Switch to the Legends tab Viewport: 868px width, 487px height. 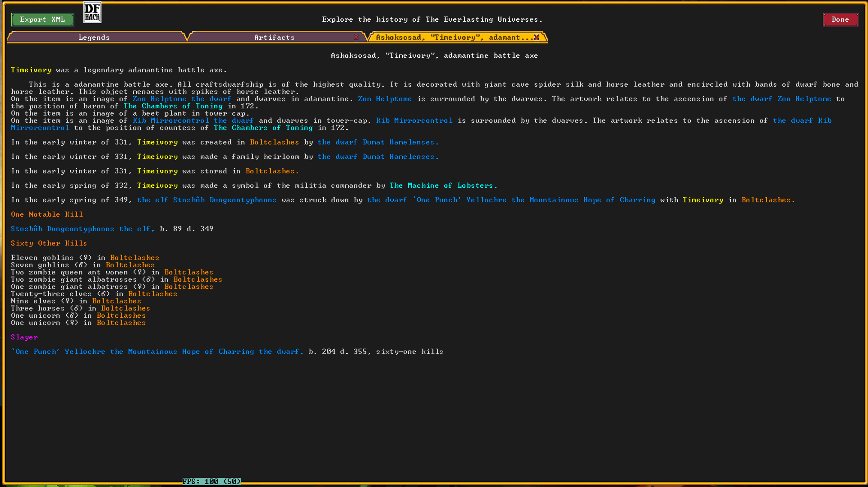point(94,37)
